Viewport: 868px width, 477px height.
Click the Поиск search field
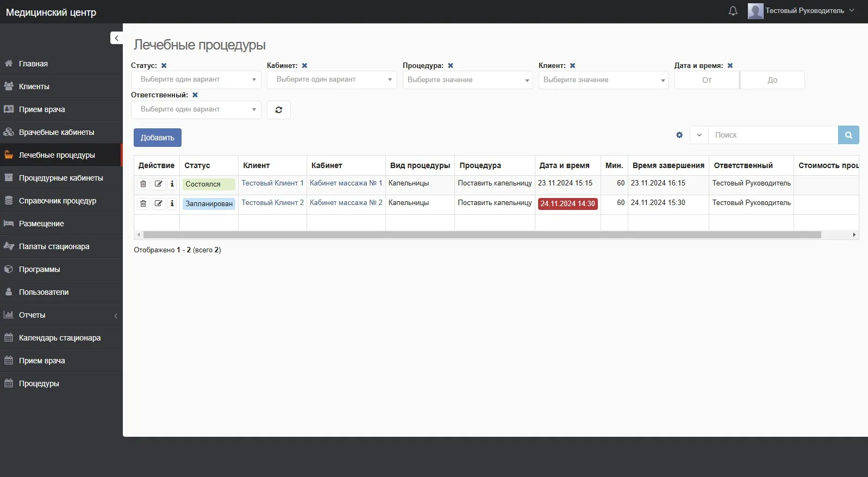tap(772, 135)
